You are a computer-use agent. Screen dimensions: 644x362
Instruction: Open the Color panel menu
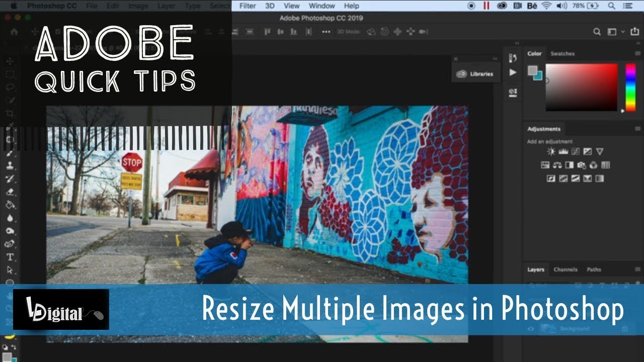pos(638,54)
